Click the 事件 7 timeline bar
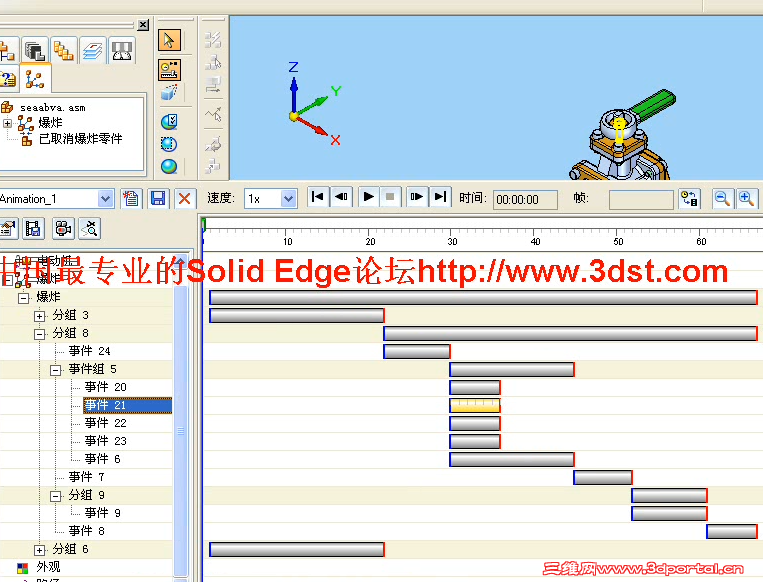This screenshot has height=582, width=763. [603, 477]
